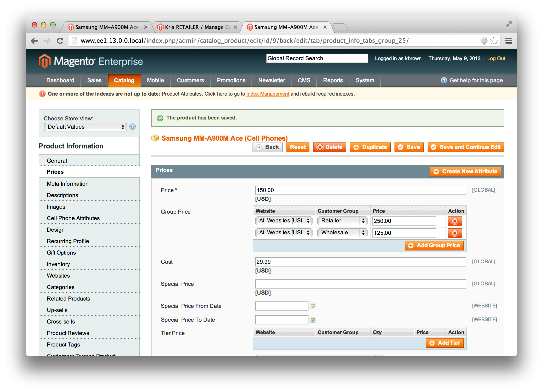Open the Dashboard menu

(60, 80)
